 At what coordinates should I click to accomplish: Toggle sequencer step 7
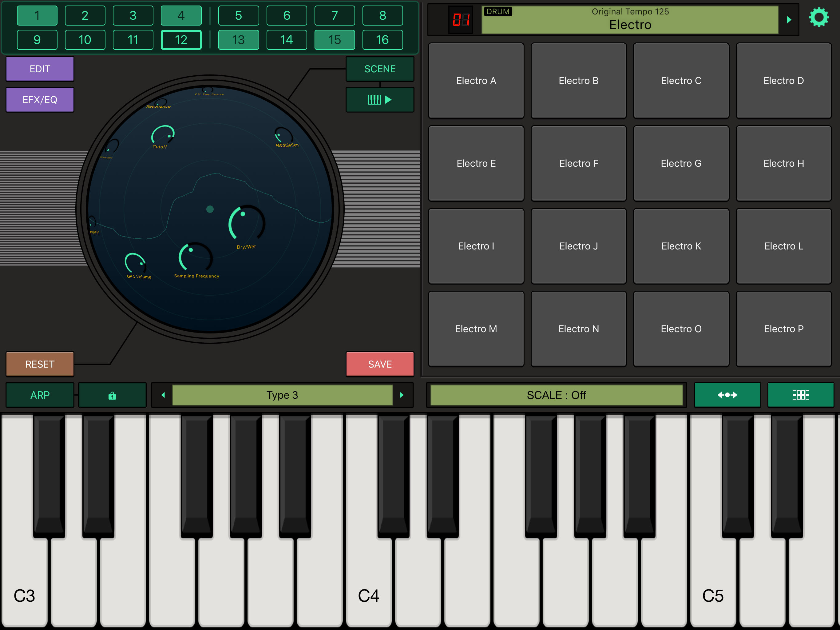click(x=335, y=16)
